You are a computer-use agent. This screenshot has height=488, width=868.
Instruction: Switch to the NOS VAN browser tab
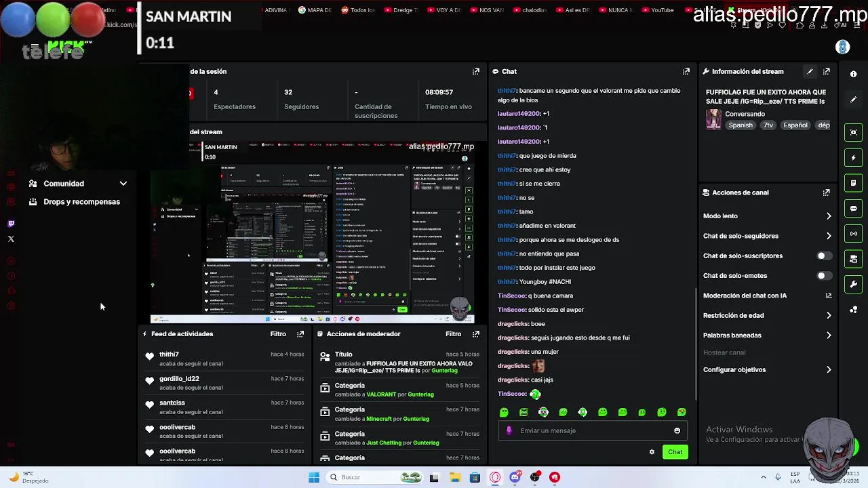pos(487,10)
